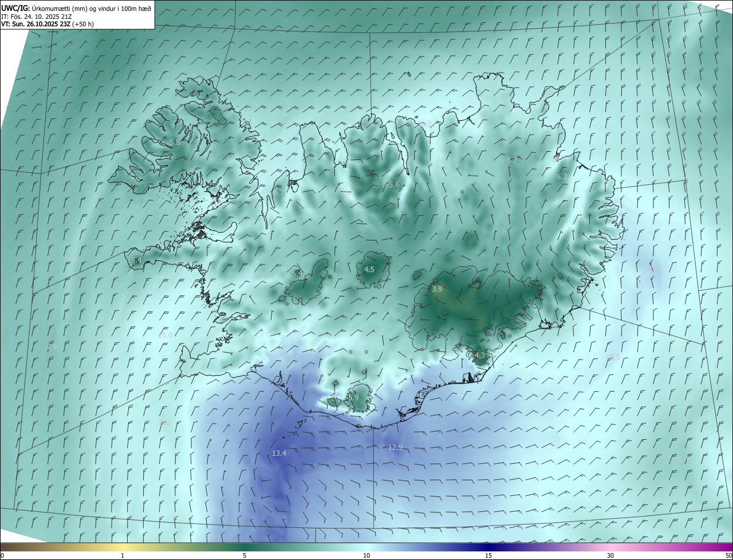Click the 5.6 value in north Iceland
The height and width of the screenshot is (560, 733).
pos(394,184)
